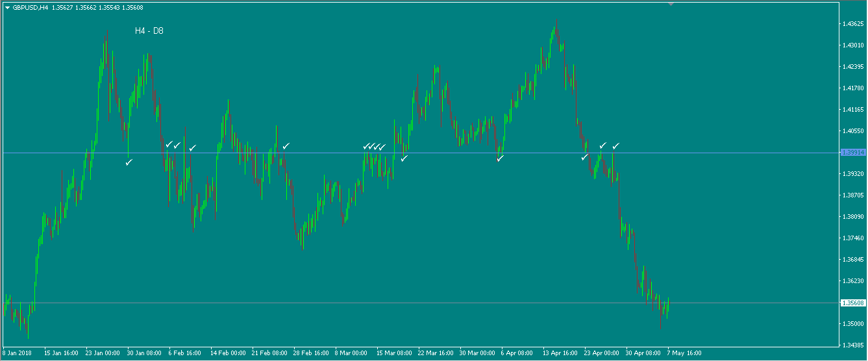Select the check mark below the 15 Mar candle

coord(404,158)
